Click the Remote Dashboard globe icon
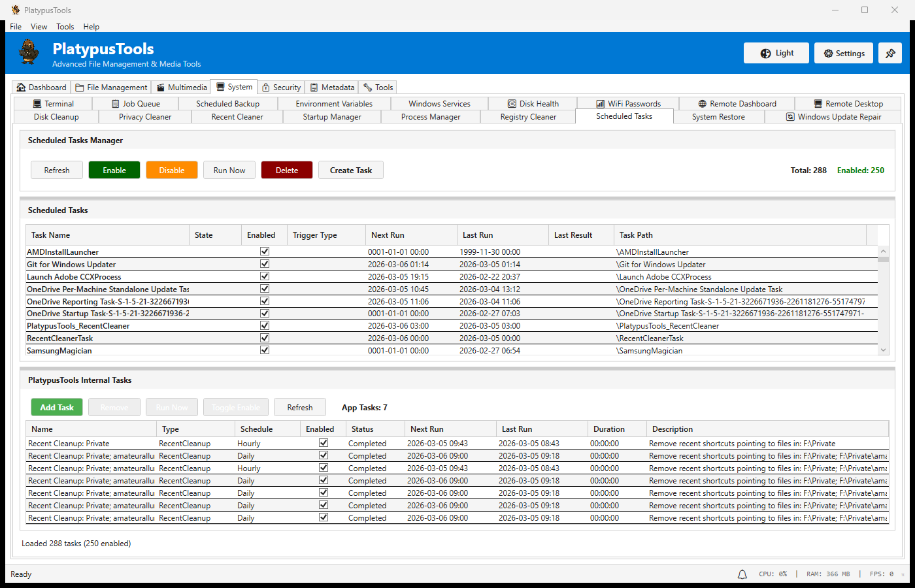Screen dimensions: 915x588 coord(703,104)
